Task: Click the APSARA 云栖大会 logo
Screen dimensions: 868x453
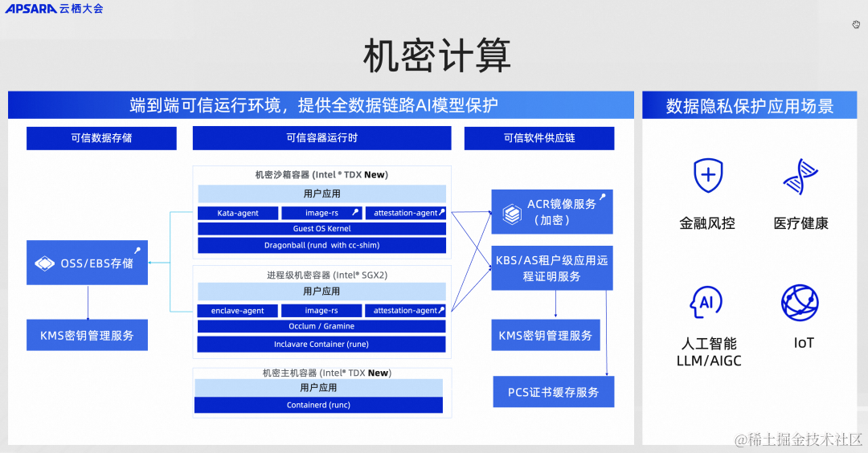Action: click(54, 8)
